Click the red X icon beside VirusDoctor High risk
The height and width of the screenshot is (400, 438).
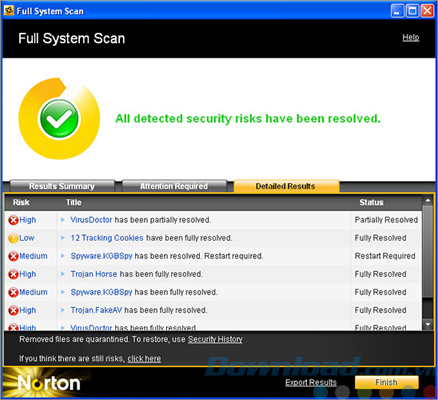pyautogui.click(x=13, y=220)
